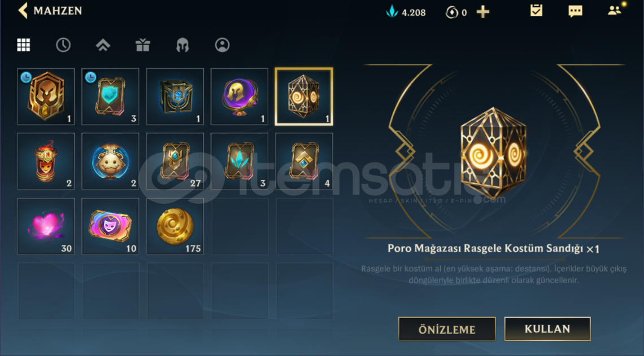Select the profile avatar filter tab

point(222,45)
